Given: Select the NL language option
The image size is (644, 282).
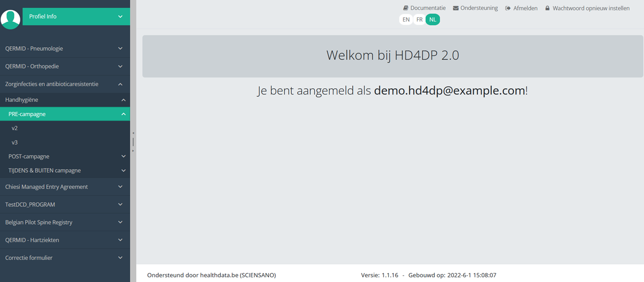Looking at the screenshot, I should (433, 19).
